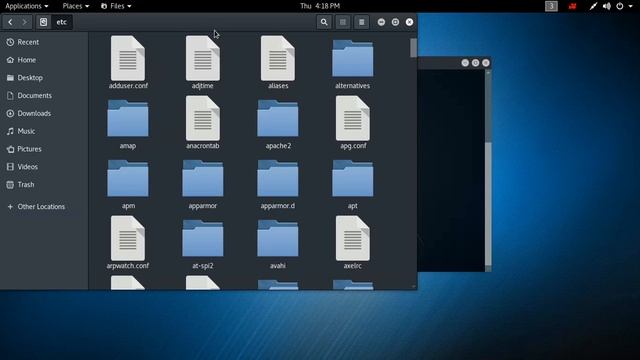Screen dimensions: 640x360
Task: Select the aliases file icon
Action: [278, 58]
